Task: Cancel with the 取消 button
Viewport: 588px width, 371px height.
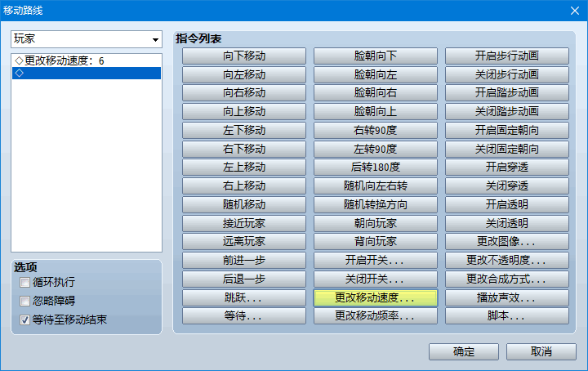Action: tap(541, 352)
